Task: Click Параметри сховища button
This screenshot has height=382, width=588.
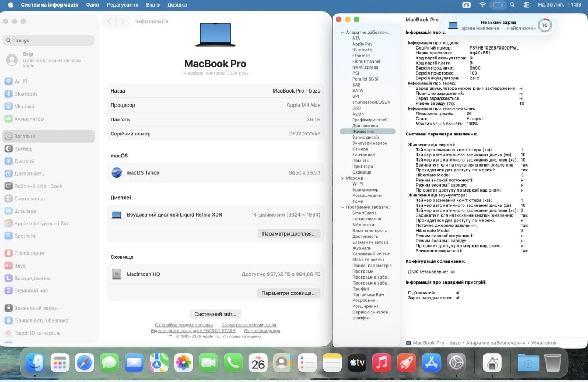Action: pyautogui.click(x=289, y=293)
